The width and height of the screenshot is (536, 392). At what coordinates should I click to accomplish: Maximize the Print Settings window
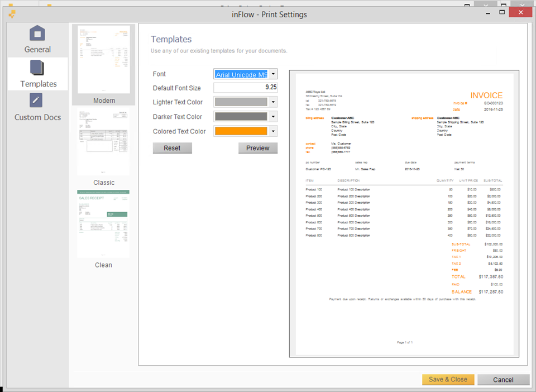pos(502,13)
